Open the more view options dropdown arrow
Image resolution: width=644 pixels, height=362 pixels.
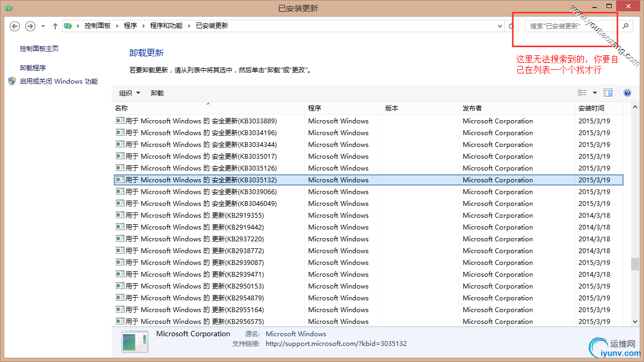click(595, 93)
